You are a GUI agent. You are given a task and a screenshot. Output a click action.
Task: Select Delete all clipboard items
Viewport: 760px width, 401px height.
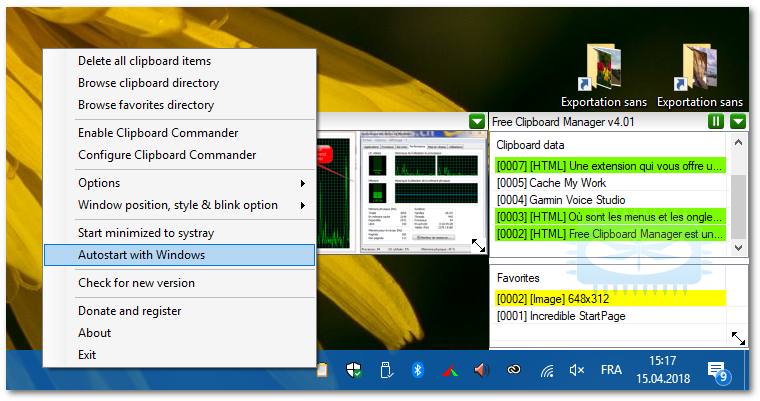pyautogui.click(x=180, y=61)
